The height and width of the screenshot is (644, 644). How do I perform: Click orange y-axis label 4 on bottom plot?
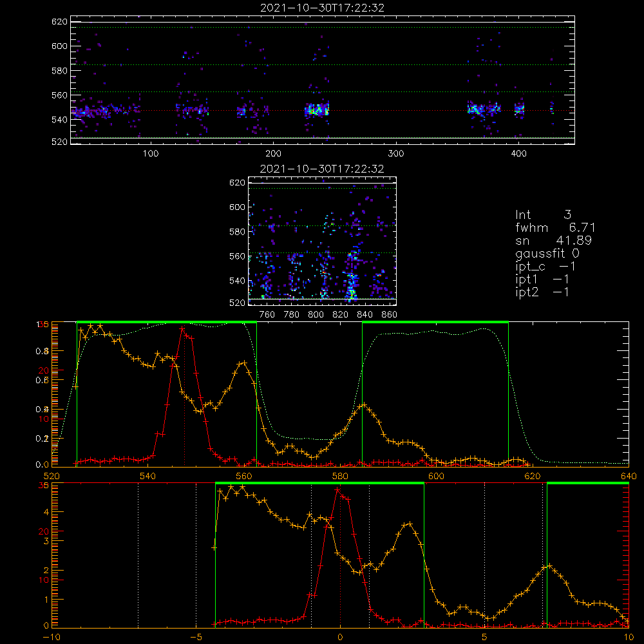point(46,512)
